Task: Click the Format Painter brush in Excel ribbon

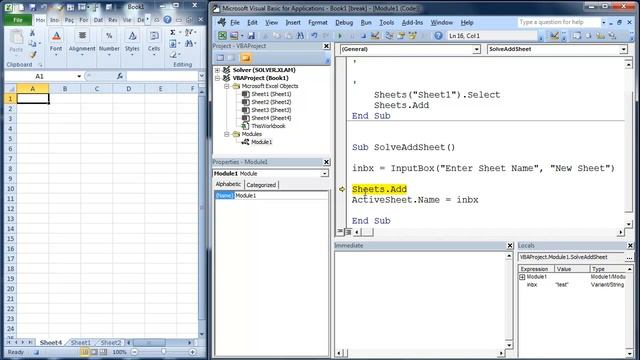Action: (x=33, y=55)
